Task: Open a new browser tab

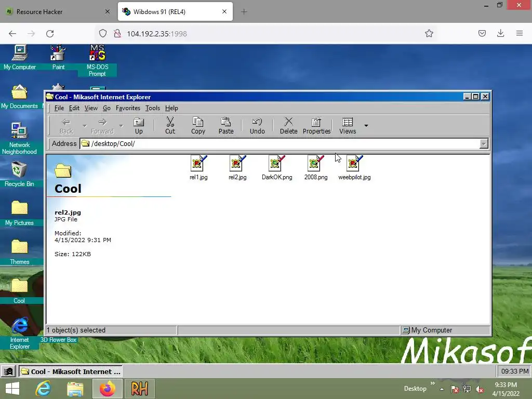Action: tap(244, 11)
